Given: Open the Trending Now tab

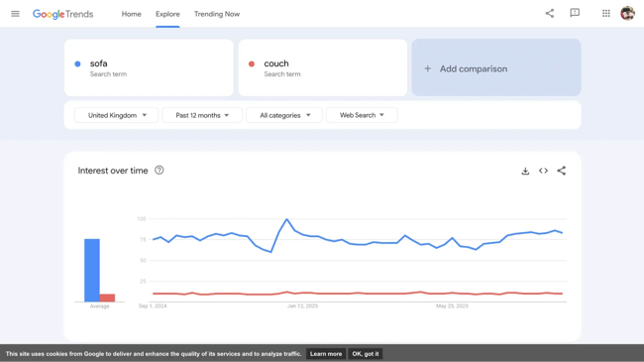Looking at the screenshot, I should pyautogui.click(x=217, y=14).
